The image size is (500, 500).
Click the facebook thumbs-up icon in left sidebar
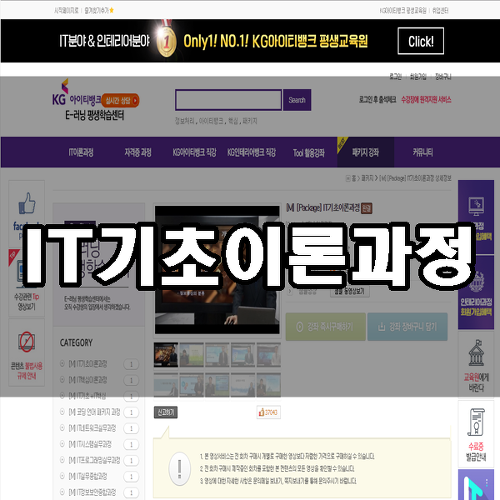click(x=27, y=203)
